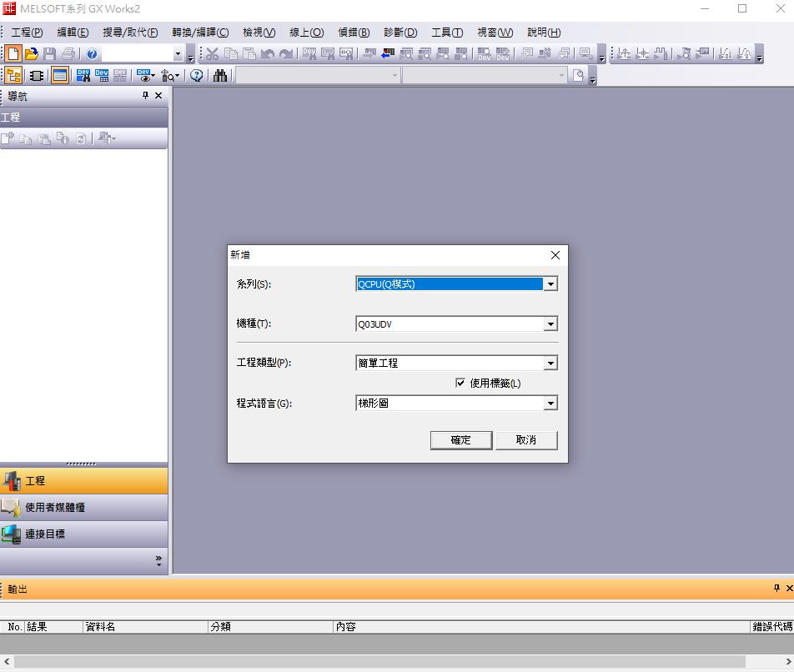The image size is (794, 672).
Task: Open the 偵錯(B) menu
Action: point(354,33)
